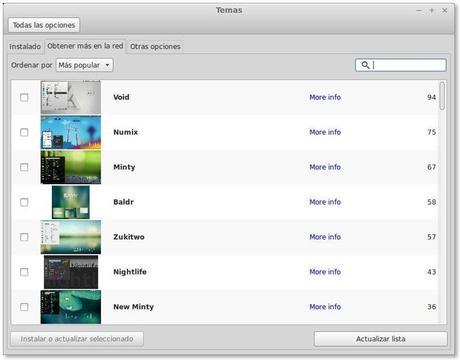
Task: Select the Zukitwo theme name
Action: (x=129, y=237)
